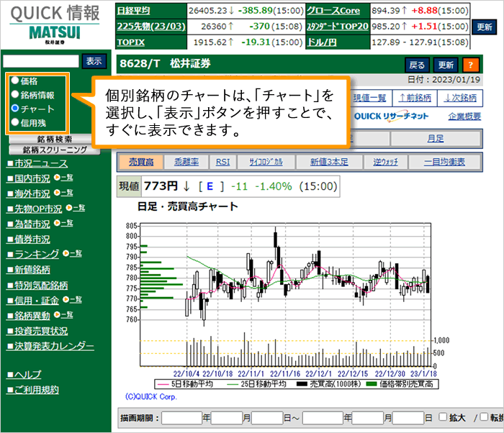
Task: Open the QUICK リサーチネット link
Action: (391, 117)
